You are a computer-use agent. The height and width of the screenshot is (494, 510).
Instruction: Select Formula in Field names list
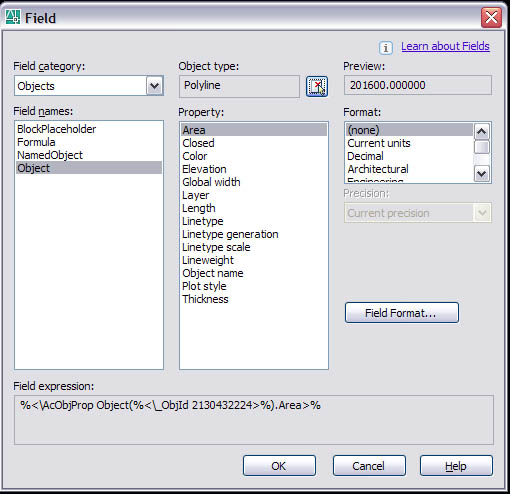click(36, 142)
